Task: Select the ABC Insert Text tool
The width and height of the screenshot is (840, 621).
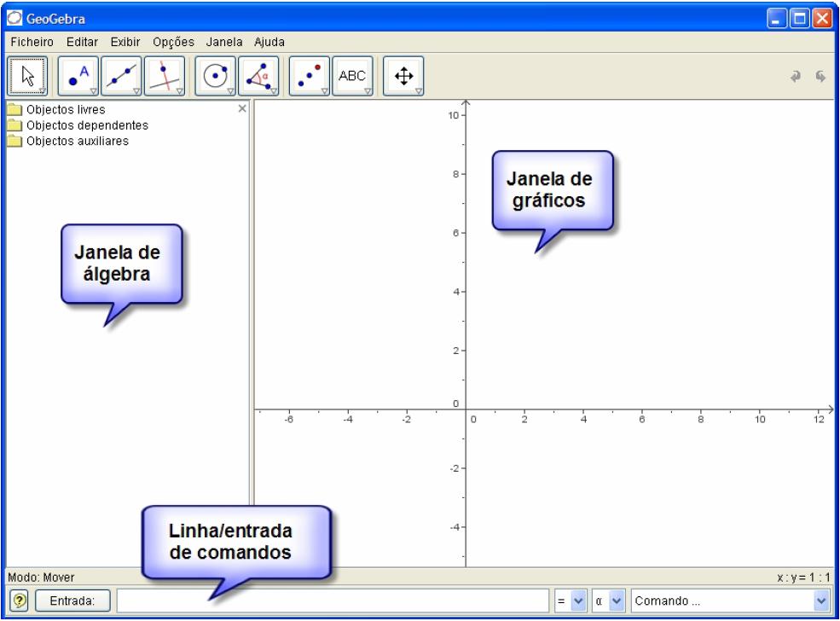Action: coord(352,76)
